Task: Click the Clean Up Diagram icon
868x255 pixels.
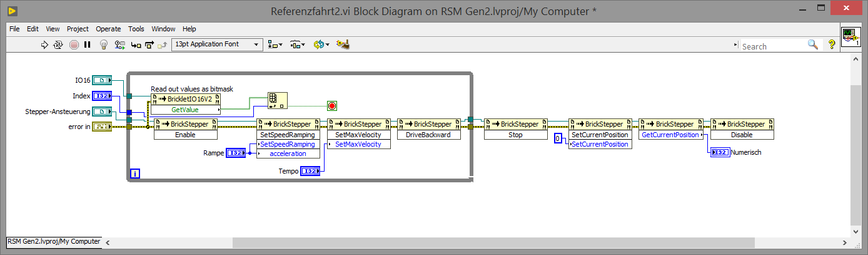Action: 342,44
